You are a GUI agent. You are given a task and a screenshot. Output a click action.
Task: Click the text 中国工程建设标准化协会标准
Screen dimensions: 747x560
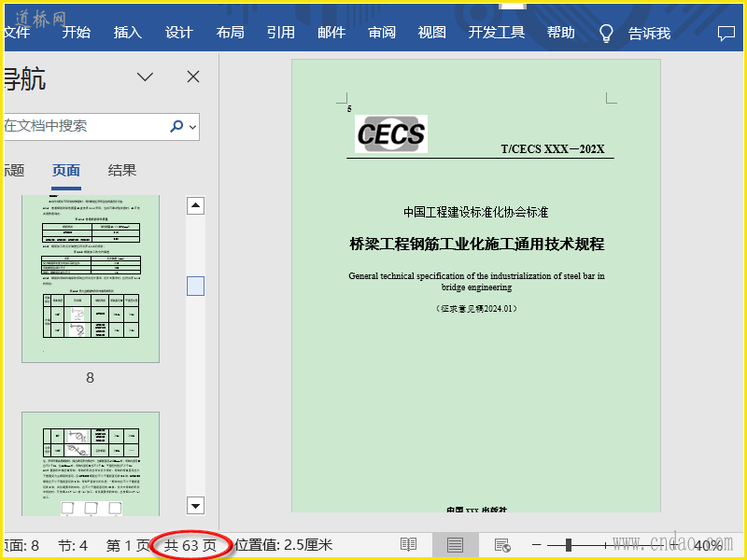pos(476,212)
